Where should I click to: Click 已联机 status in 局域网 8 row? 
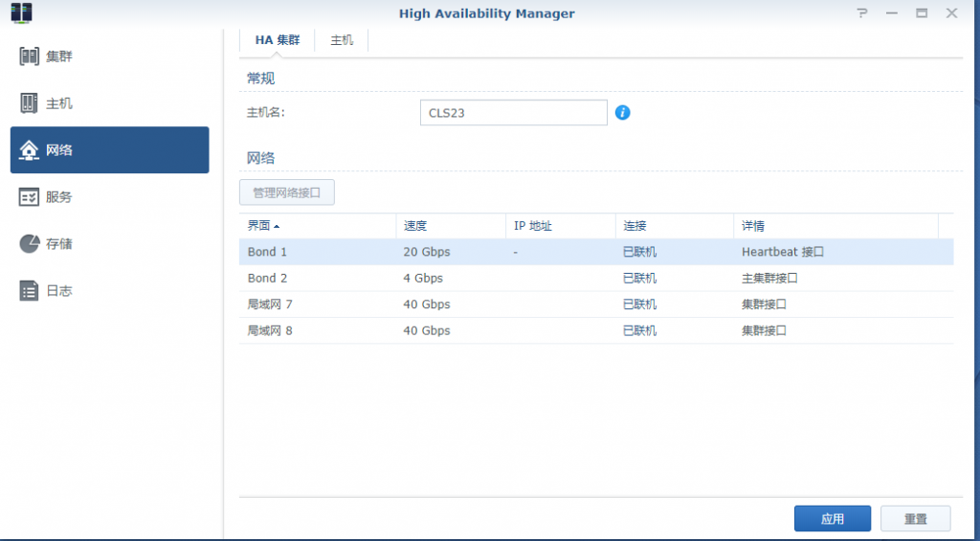pyautogui.click(x=640, y=331)
